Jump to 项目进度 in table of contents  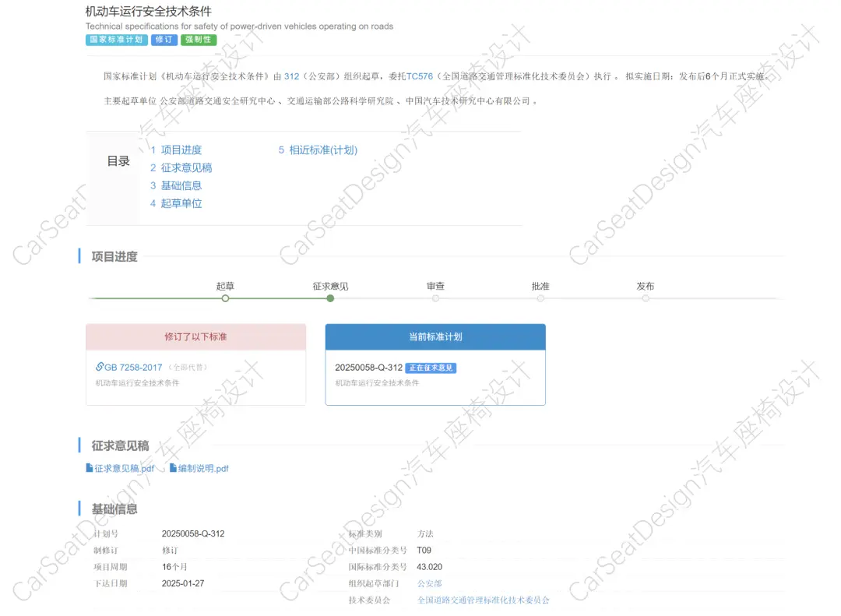coord(181,150)
